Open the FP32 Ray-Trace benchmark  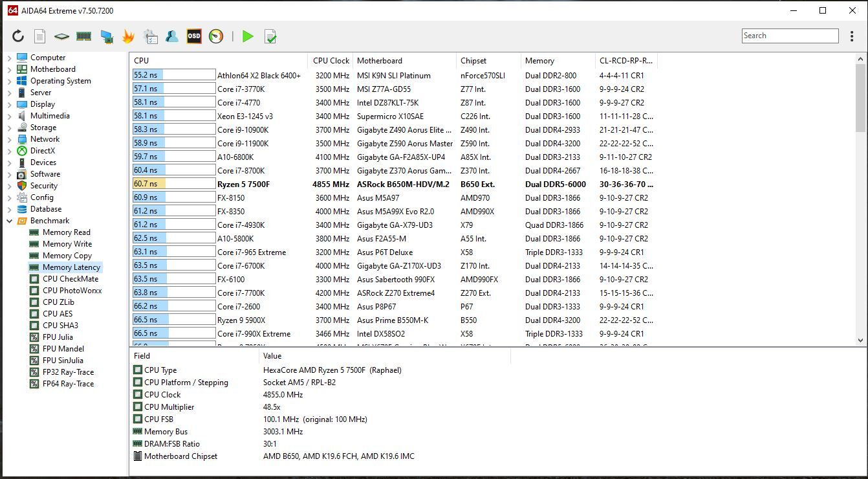click(x=69, y=372)
